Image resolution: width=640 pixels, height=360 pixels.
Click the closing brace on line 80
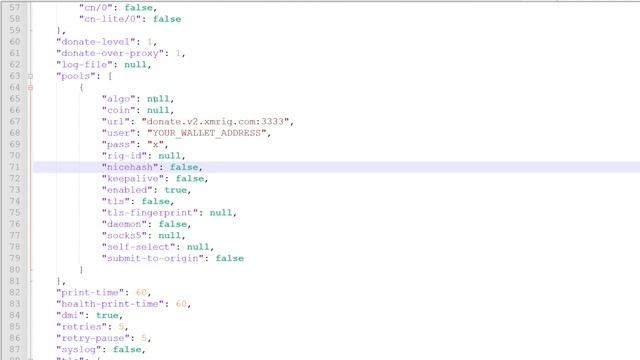click(81, 270)
